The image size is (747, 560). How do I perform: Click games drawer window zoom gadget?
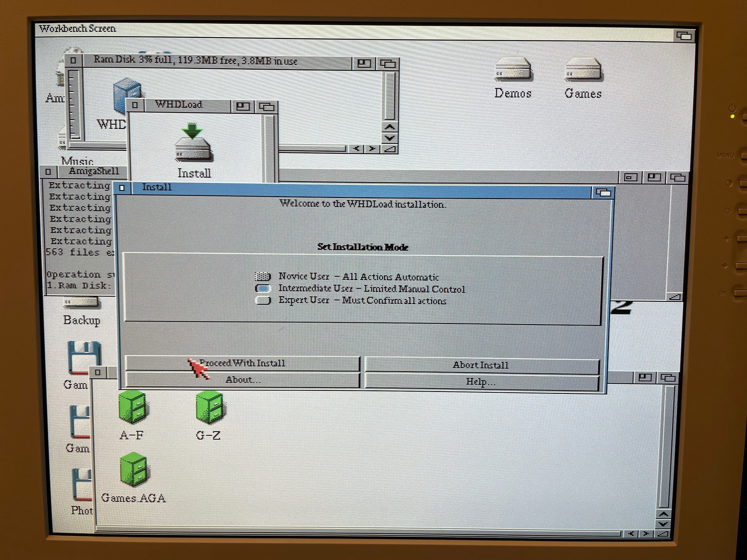pyautogui.click(x=645, y=378)
